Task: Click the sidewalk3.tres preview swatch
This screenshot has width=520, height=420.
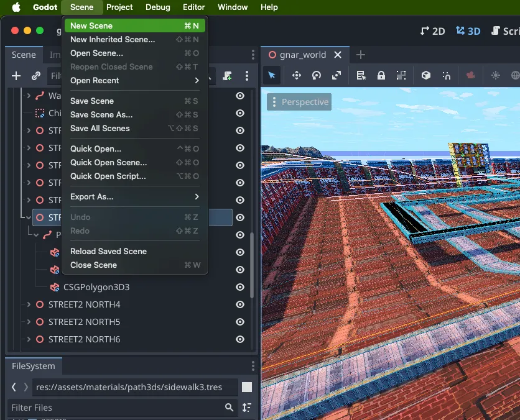Action: (x=247, y=387)
